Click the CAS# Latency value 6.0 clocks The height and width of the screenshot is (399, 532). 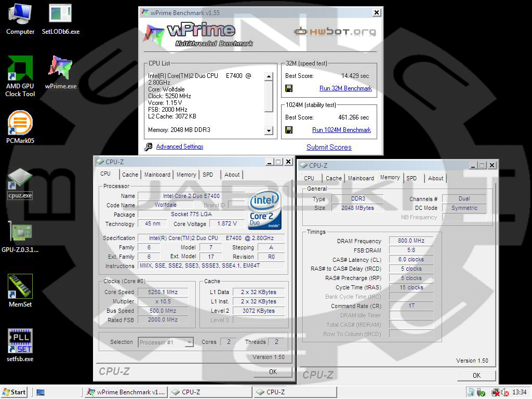click(411, 259)
